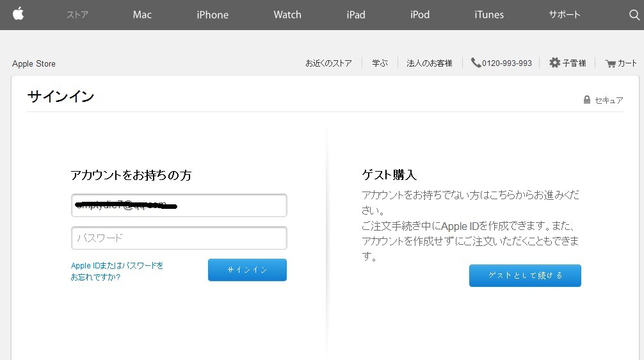This screenshot has height=360, width=644.
Task: Click the サインイン page heading
Action: pos(61,97)
